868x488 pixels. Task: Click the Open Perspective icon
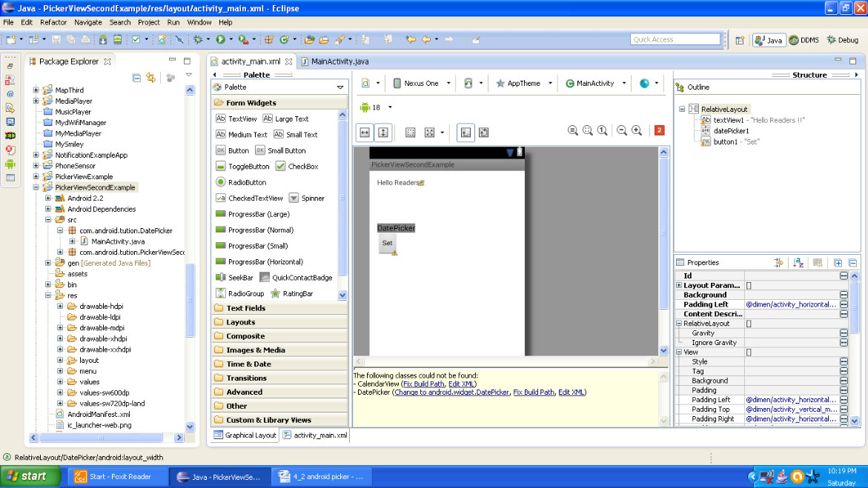pyautogui.click(x=740, y=40)
